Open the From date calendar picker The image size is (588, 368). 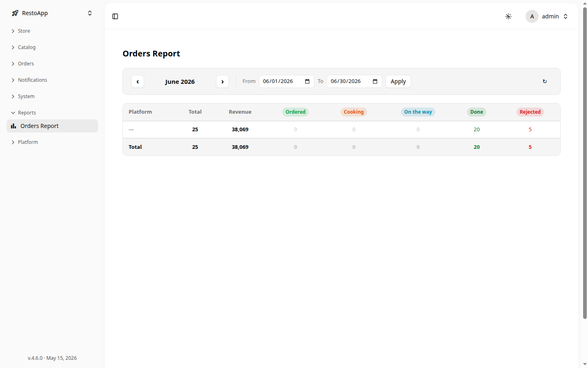pyautogui.click(x=307, y=81)
